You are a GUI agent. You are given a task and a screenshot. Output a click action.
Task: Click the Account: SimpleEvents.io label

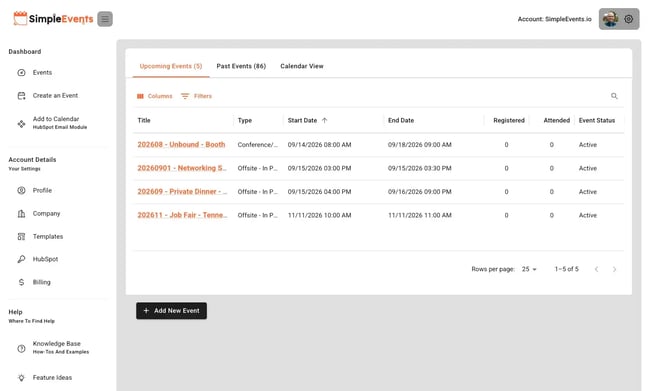click(x=554, y=19)
